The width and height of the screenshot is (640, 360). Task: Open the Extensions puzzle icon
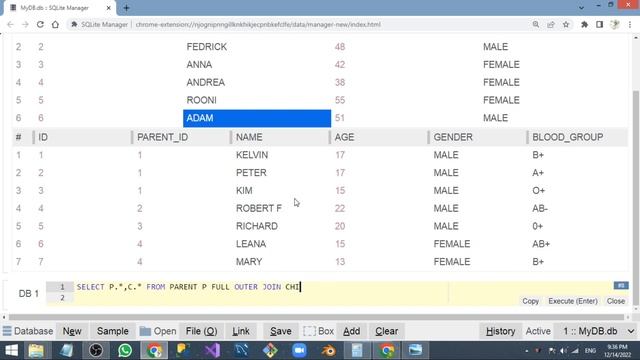click(x=584, y=24)
